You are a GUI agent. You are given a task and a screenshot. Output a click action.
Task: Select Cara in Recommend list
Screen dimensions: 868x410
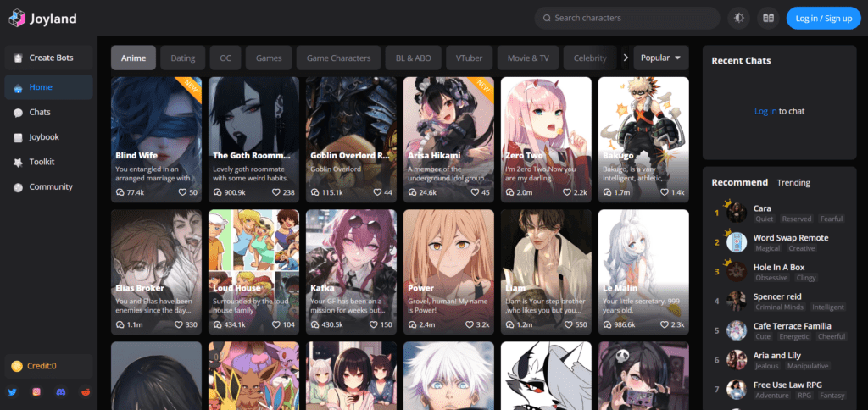(762, 208)
